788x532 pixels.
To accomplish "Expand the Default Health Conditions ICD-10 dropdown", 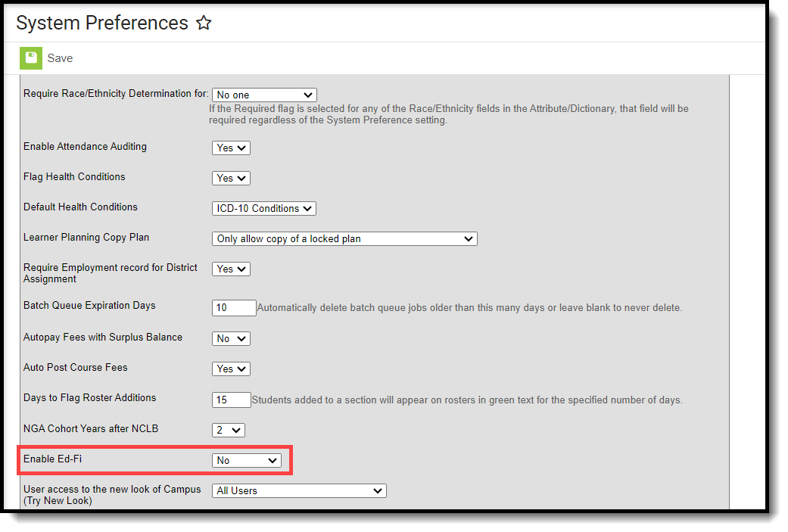I will click(264, 208).
